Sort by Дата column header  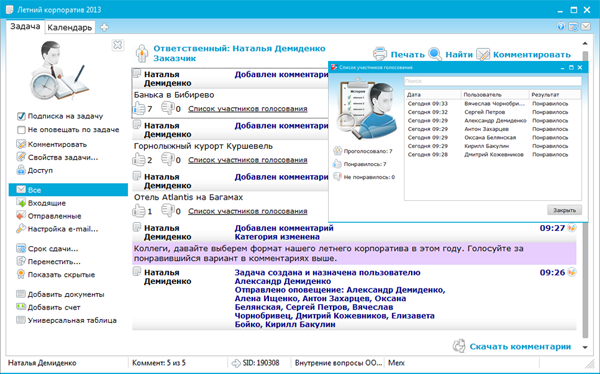click(433, 95)
